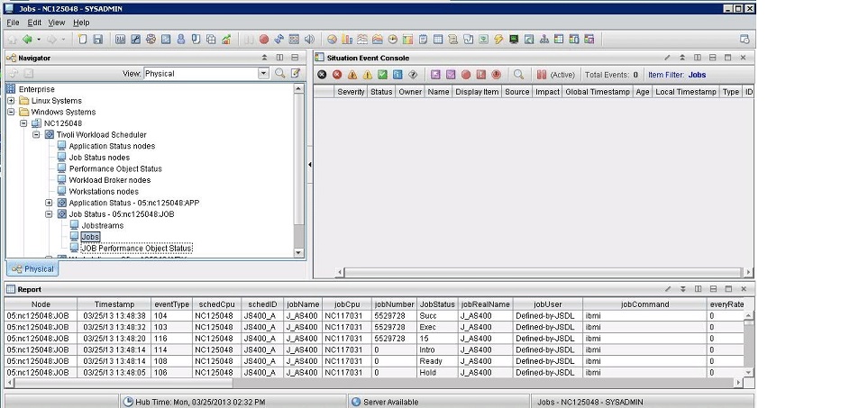Click the Refresh arrows icon in main toolbar
This screenshot has height=408, width=868.
tap(279, 40)
